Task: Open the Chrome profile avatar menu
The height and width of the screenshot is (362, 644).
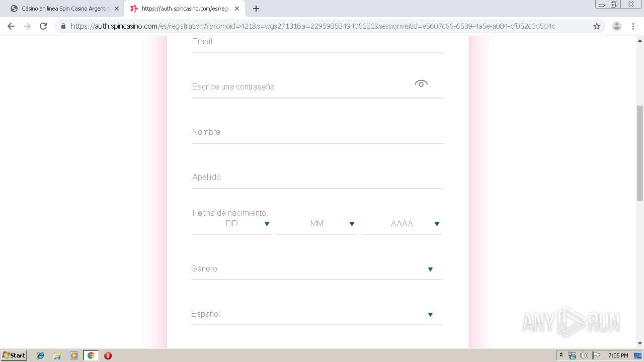Action: pos(617,26)
